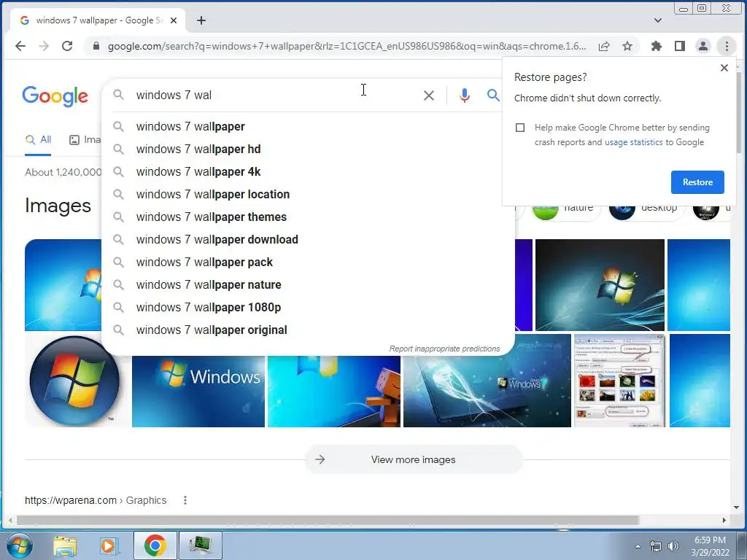Choose suggestion windows 7 wallpaper 1080p
The height and width of the screenshot is (560, 747).
pyautogui.click(x=308, y=308)
